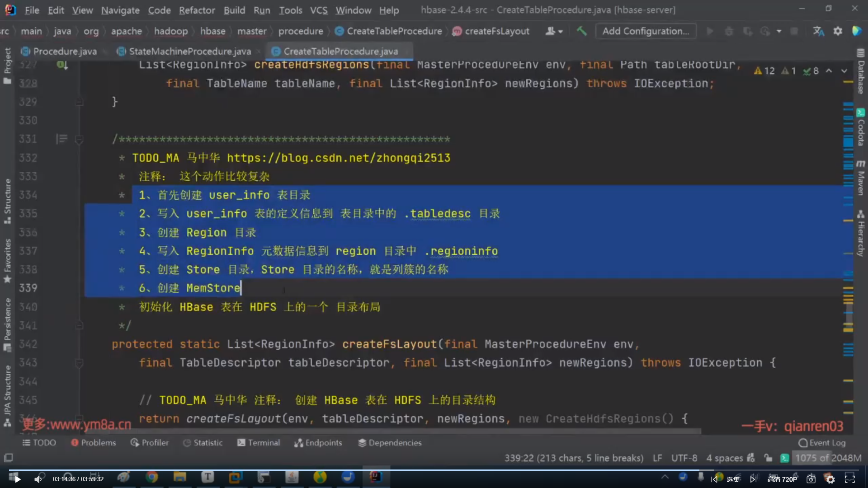Mute the video player volume
The height and width of the screenshot is (488, 868).
point(38,479)
